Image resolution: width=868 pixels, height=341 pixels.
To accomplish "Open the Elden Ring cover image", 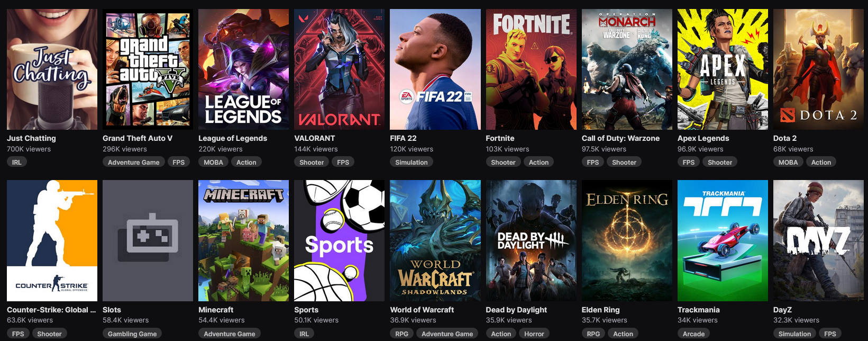I will point(627,240).
